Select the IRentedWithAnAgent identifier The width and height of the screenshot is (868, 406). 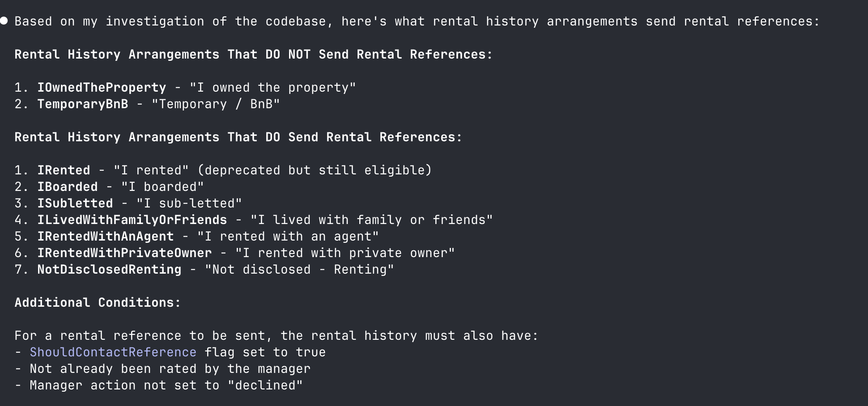105,237
